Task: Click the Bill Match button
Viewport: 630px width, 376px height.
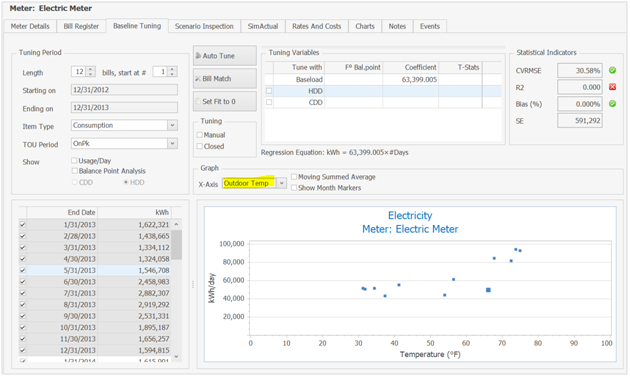Action: 225,79
